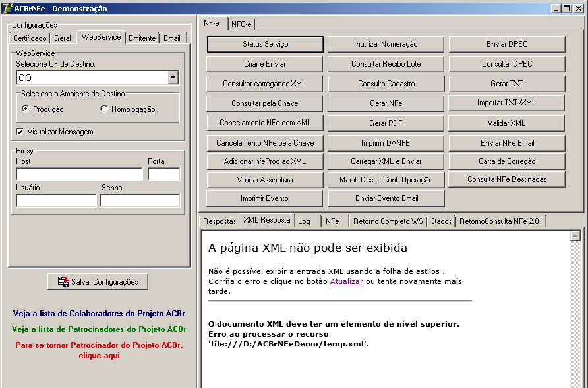Open the Email configuration tab
588x388 pixels.
172,38
